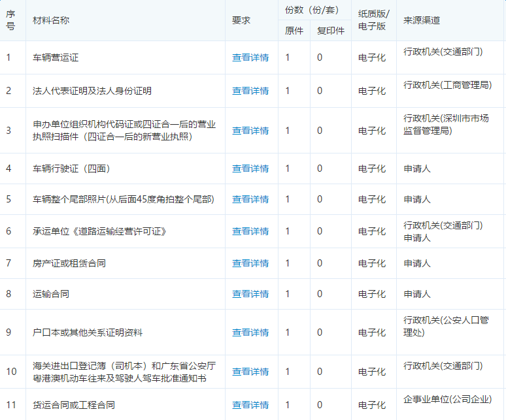View details for 法人代表证明及法人身份证明
Screen dimensions: 506x420
tap(250, 91)
